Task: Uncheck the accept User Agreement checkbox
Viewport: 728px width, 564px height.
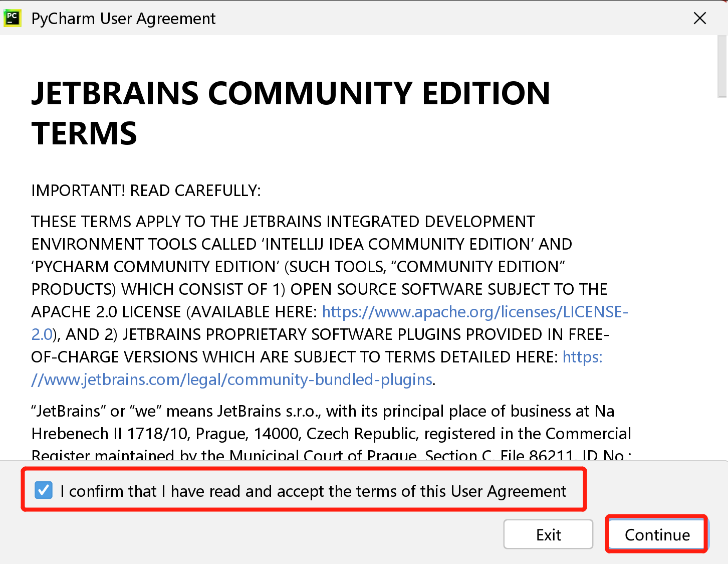Action: click(x=44, y=490)
